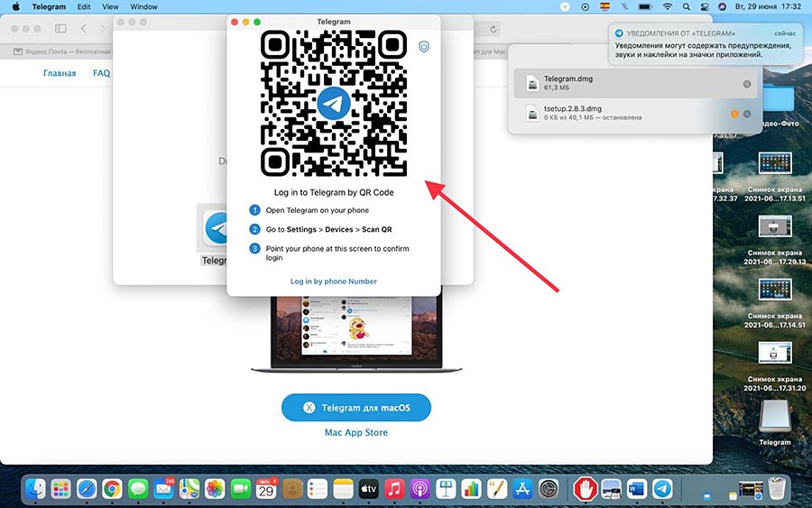
Task: Reveal tsetup.2.8.3.dmg in Finder via magnifier
Action: point(747,114)
